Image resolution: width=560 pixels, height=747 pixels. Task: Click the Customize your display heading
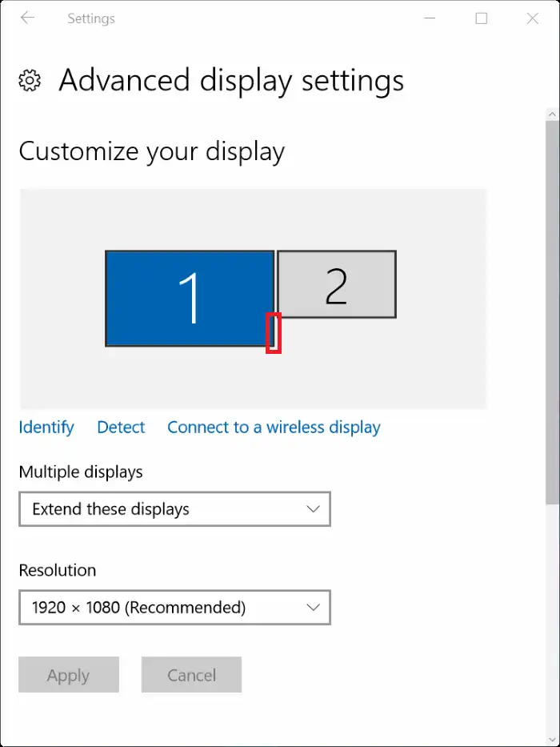[152, 151]
